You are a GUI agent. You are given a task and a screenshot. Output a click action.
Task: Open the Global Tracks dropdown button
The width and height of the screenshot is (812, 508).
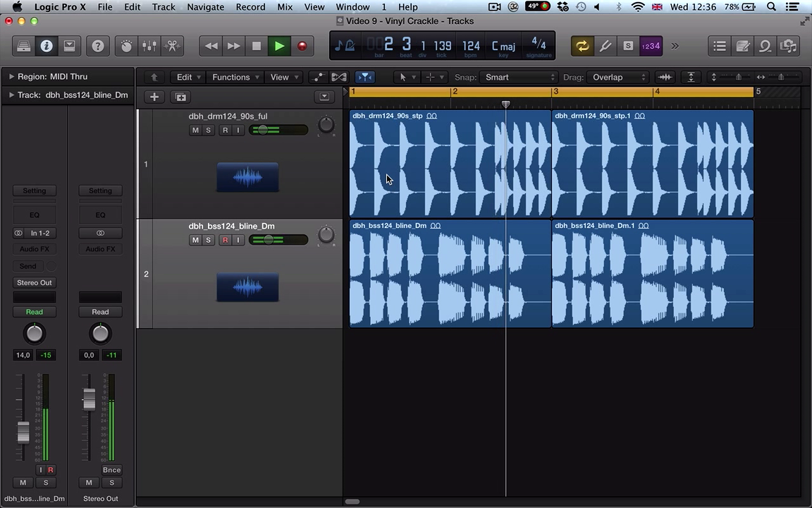[324, 97]
